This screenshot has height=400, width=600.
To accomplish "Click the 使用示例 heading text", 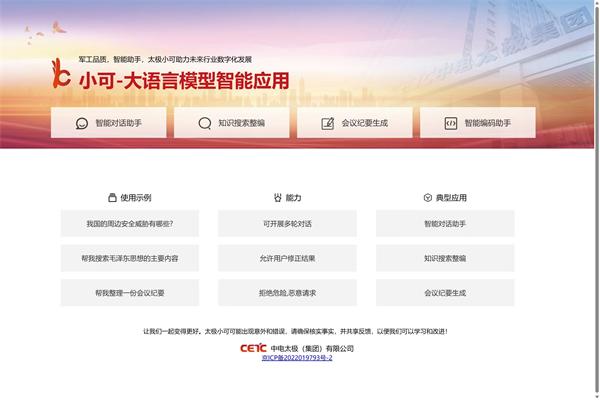I will point(136,198).
